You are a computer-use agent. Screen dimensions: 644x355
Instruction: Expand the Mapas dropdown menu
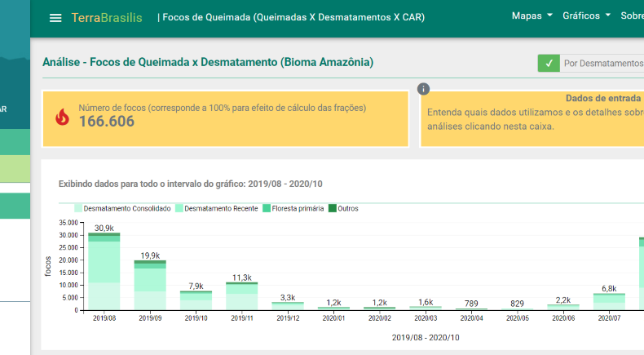(532, 16)
